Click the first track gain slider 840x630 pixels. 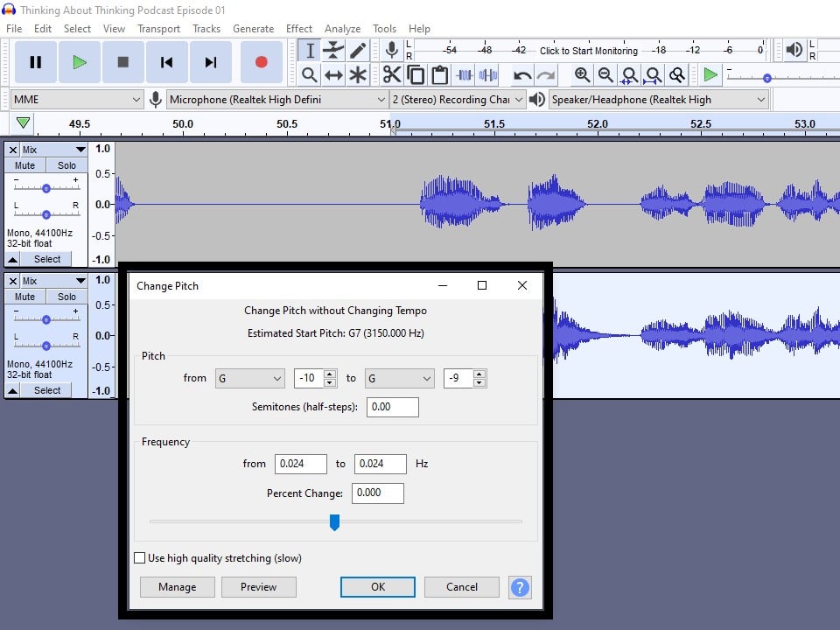click(46, 188)
